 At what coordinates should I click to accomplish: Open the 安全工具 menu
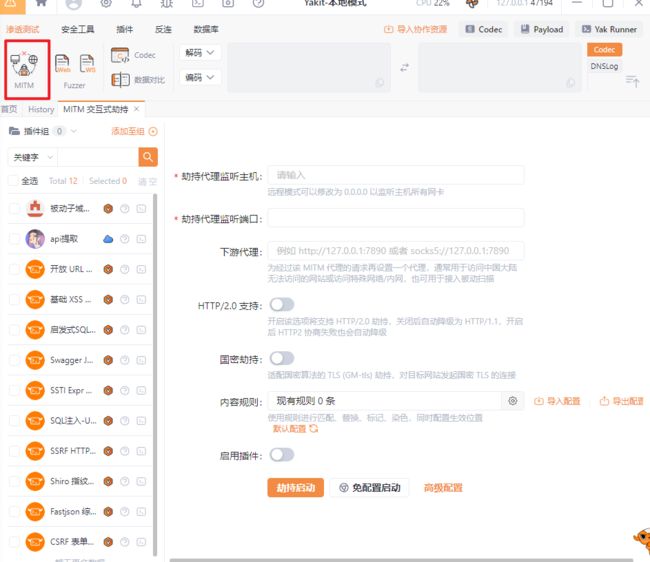pyautogui.click(x=78, y=30)
